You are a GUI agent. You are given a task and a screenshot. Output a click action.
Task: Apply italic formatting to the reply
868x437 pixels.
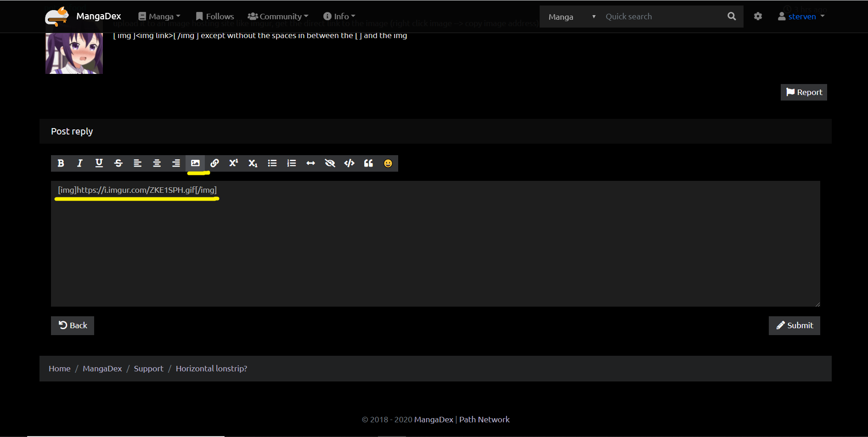pyautogui.click(x=80, y=163)
